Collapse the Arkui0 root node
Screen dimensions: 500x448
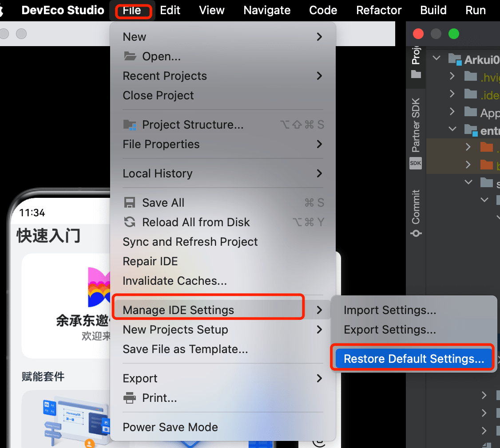(x=437, y=58)
